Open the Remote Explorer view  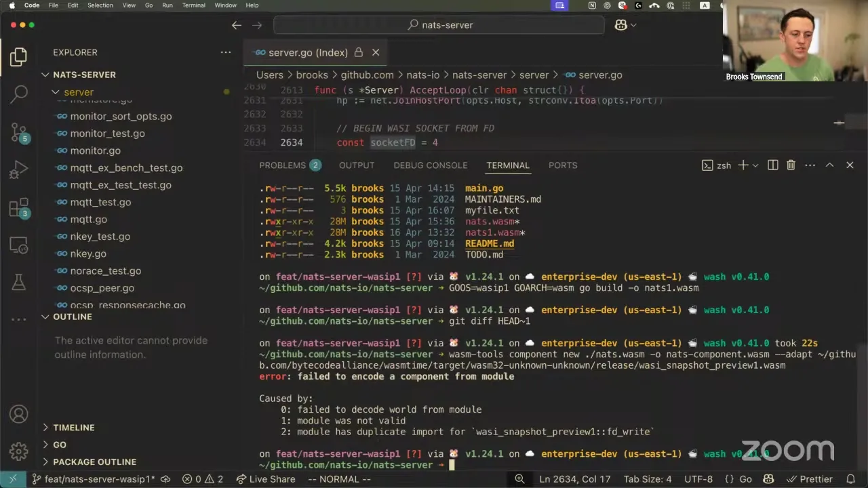19,245
